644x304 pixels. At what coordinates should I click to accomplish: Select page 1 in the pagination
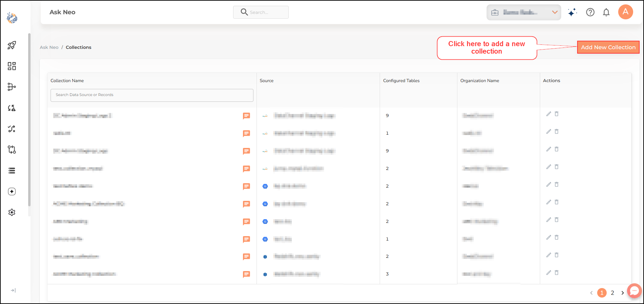click(602, 293)
